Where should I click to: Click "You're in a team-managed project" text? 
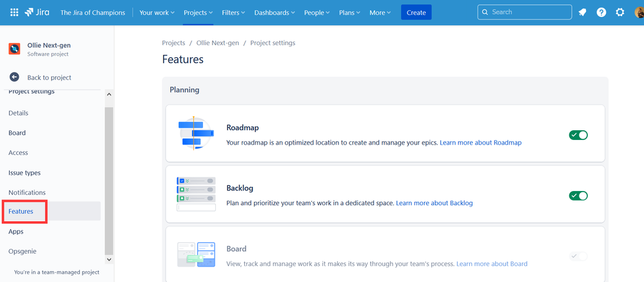coord(57,272)
